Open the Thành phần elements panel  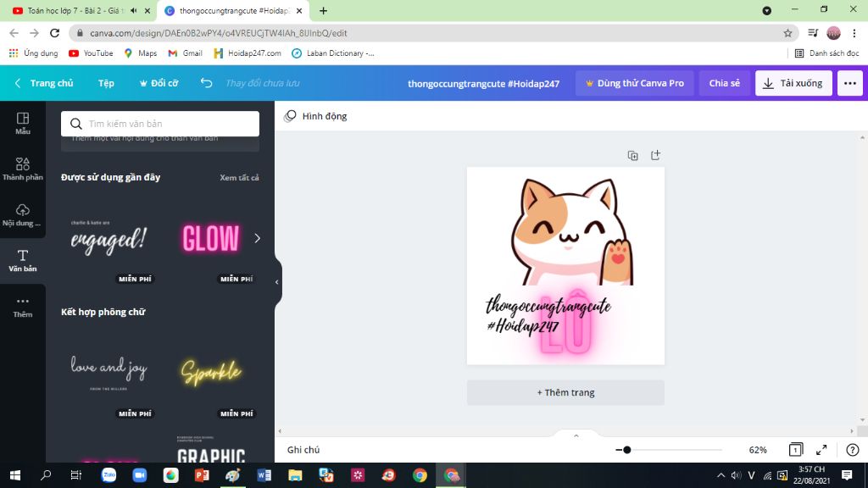coord(23,169)
